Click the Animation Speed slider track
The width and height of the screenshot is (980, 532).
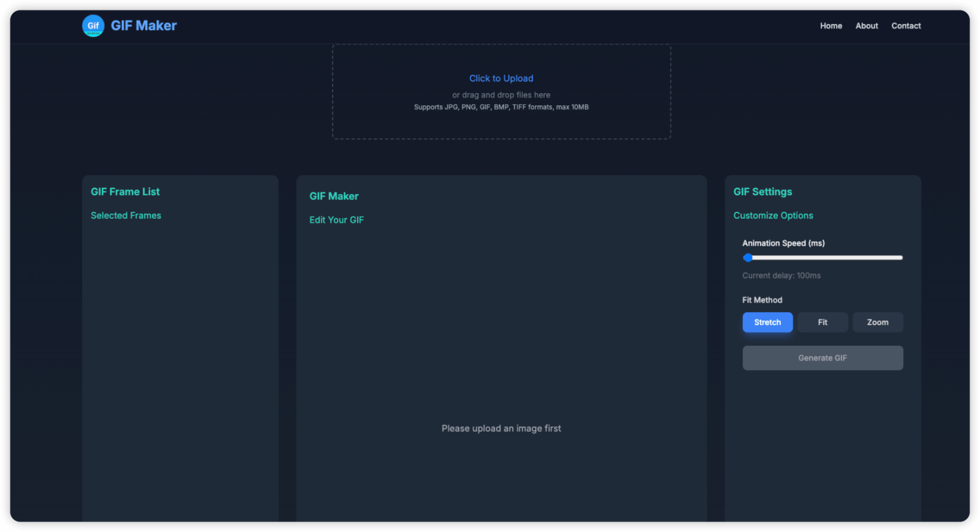(x=823, y=258)
